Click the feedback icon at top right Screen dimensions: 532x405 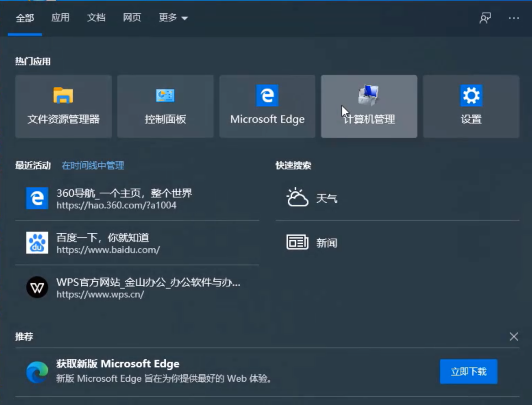pyautogui.click(x=485, y=18)
